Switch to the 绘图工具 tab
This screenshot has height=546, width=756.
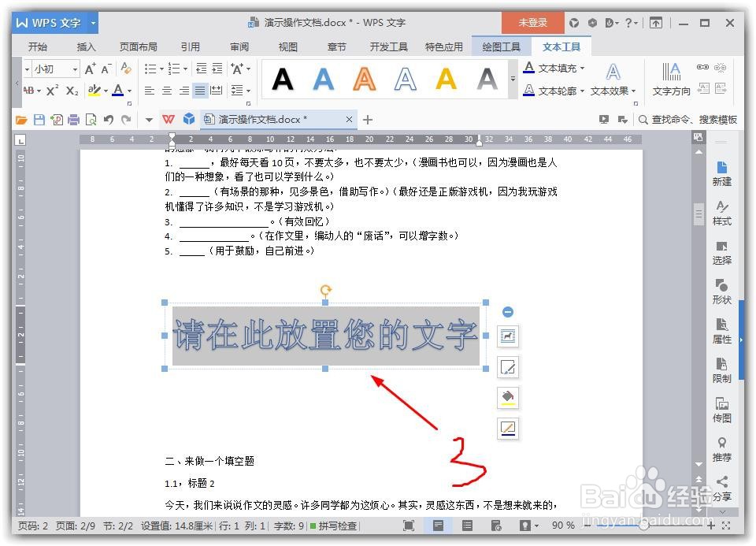point(501,46)
